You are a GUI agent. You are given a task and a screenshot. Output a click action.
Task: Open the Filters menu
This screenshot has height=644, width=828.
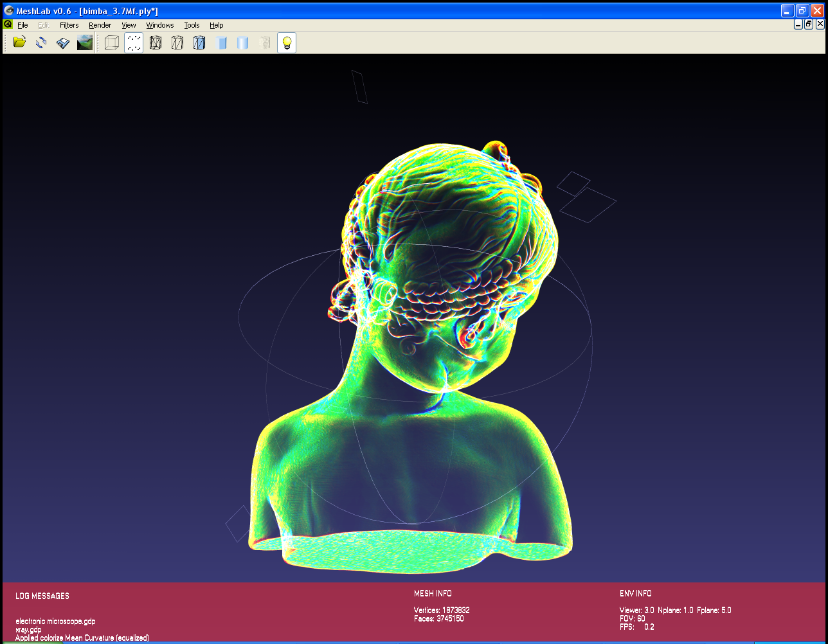click(x=69, y=25)
